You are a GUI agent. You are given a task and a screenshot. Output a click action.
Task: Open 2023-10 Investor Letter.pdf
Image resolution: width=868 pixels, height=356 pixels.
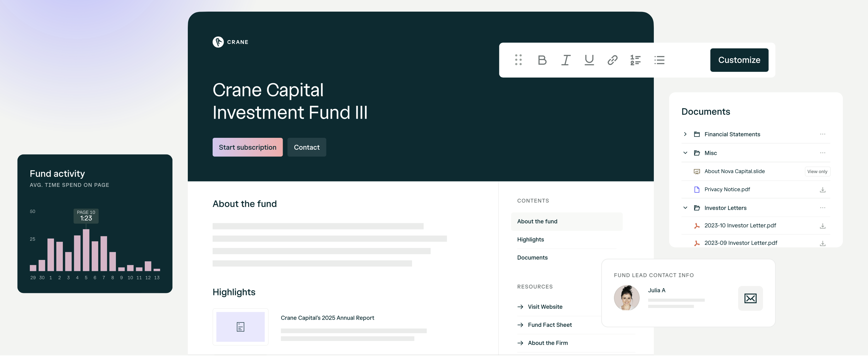point(740,225)
